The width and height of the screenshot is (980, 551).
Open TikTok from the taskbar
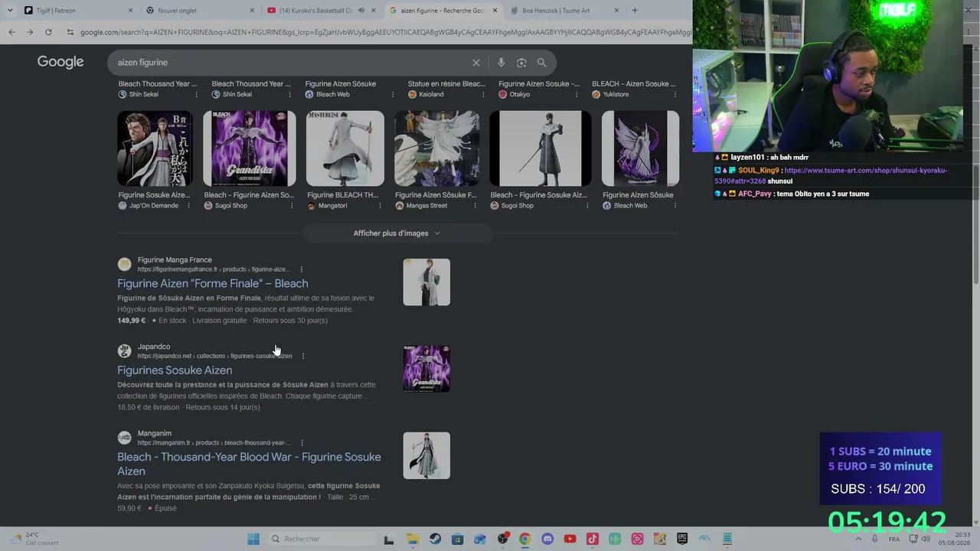592,539
